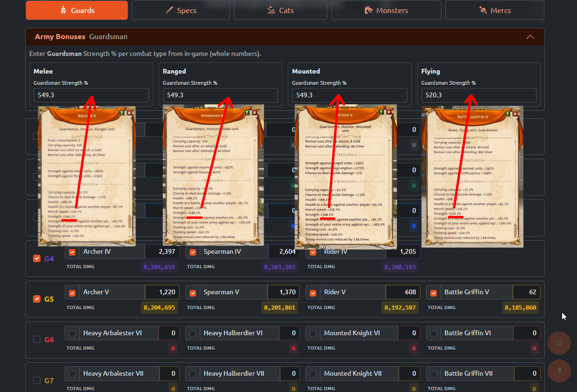Check the Heavy Halberdier VII checkbox
577x392 pixels.
click(x=193, y=374)
